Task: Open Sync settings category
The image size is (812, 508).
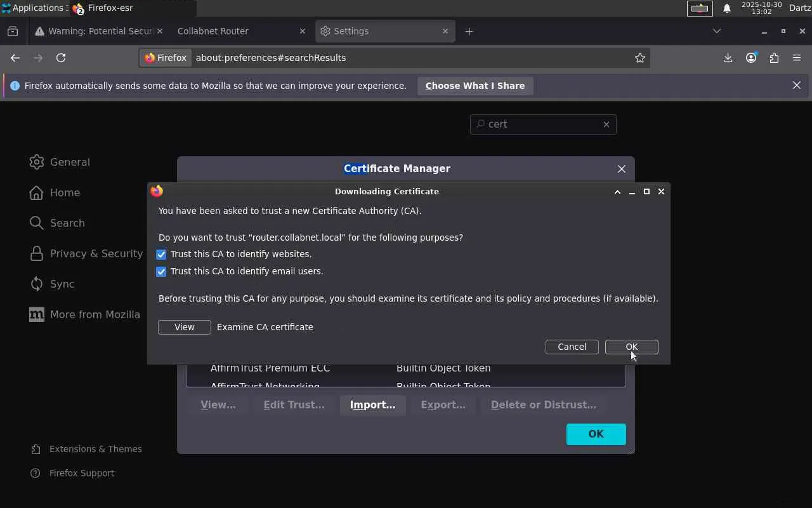Action: coord(52,284)
